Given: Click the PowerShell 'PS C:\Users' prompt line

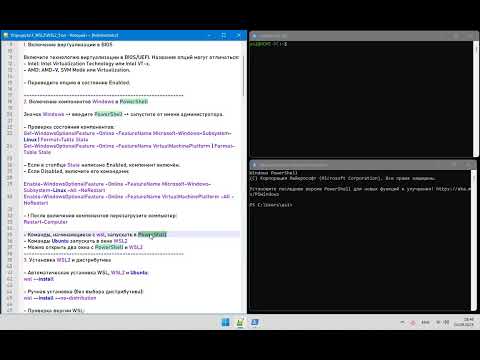Looking at the screenshot, I should (271, 205).
